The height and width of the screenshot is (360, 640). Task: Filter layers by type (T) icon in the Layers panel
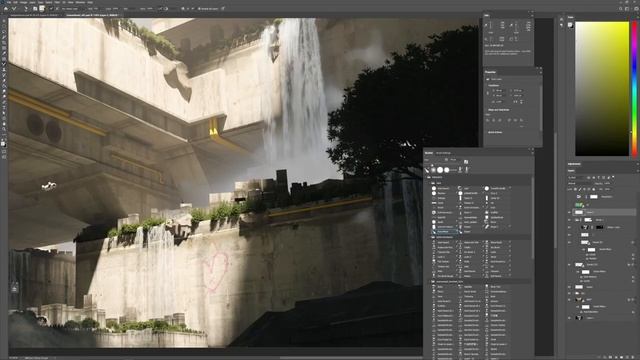tap(599, 178)
